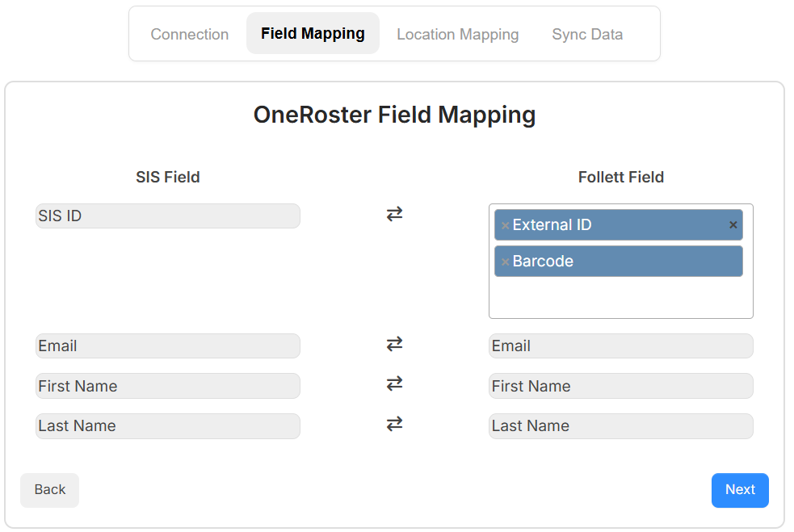Viewport: 794px width, 532px height.
Task: Select the Barcode chip
Action: (x=618, y=262)
